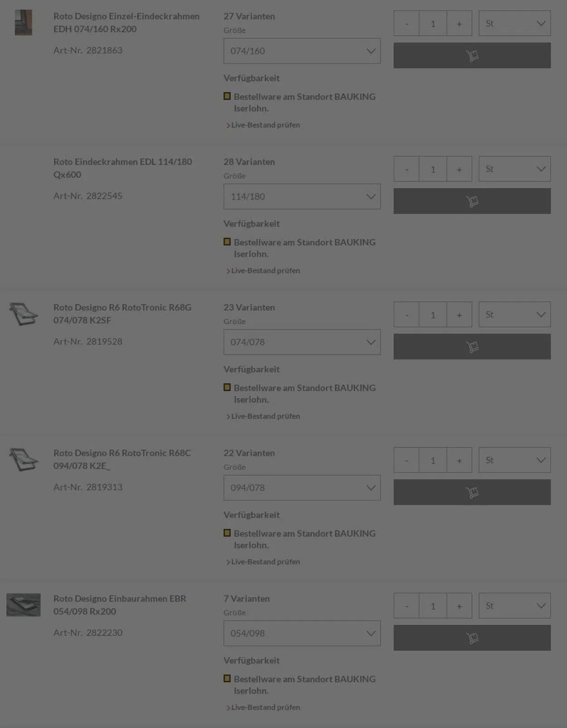This screenshot has height=728, width=567.
Task: Open the RotoTronic R68C product image
Action: coord(24,459)
